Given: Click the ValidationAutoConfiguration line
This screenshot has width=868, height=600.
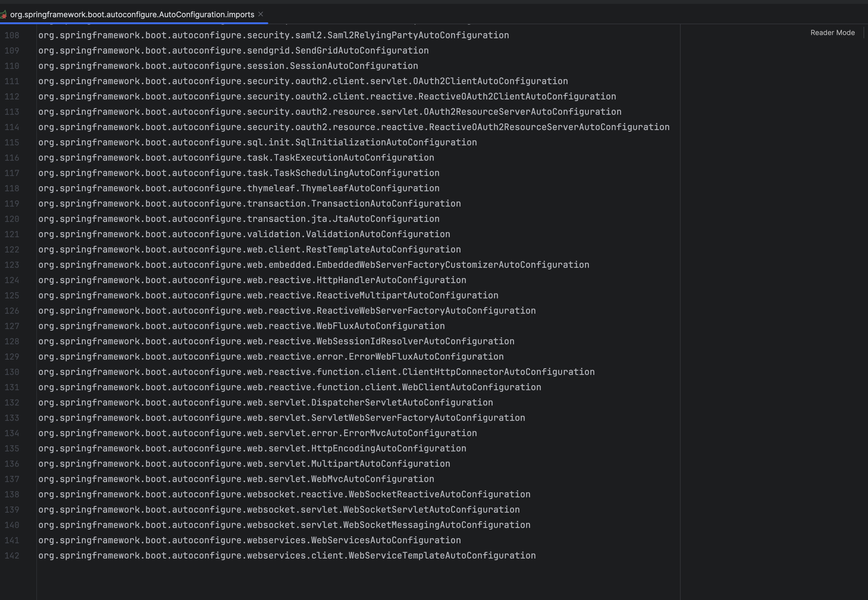Looking at the screenshot, I should click(x=244, y=235).
